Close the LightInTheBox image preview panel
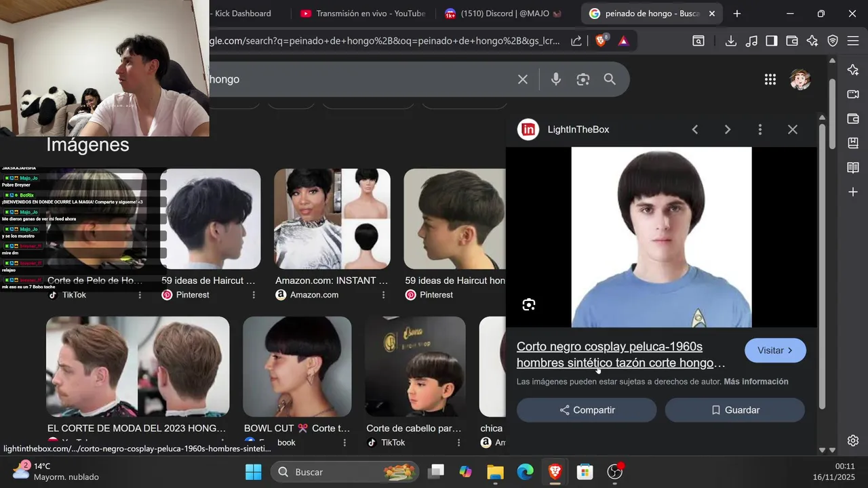 click(793, 129)
